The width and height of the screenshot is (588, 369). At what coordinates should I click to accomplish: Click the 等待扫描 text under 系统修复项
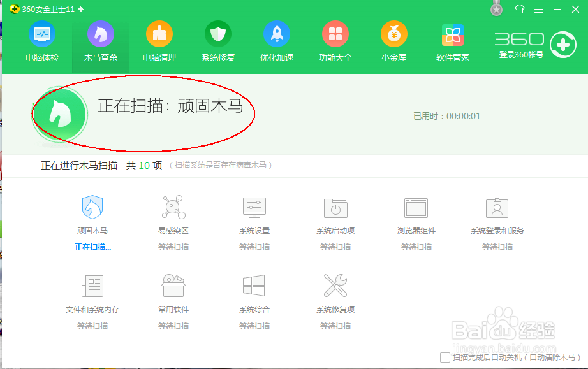point(335,326)
